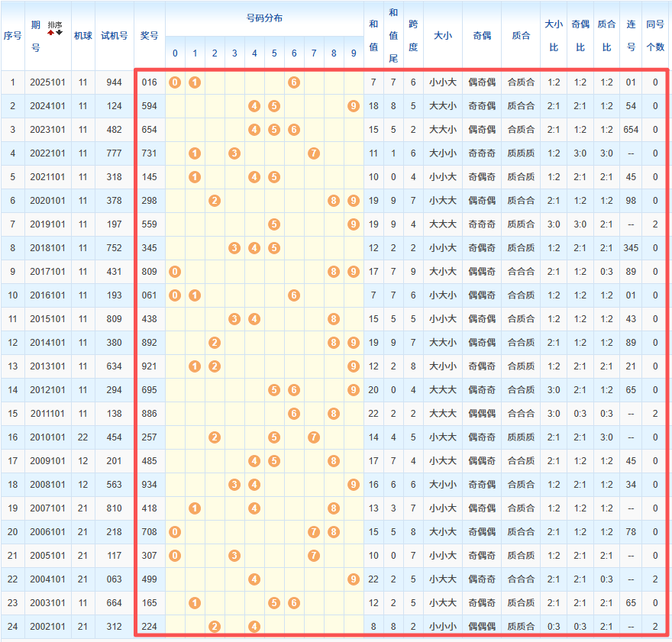Click the 号码分布 column header
Viewport: 672px width, 642px height.
[x=264, y=18]
